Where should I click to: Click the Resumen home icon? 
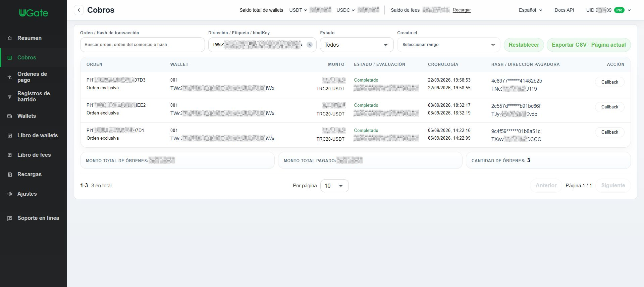click(10, 38)
